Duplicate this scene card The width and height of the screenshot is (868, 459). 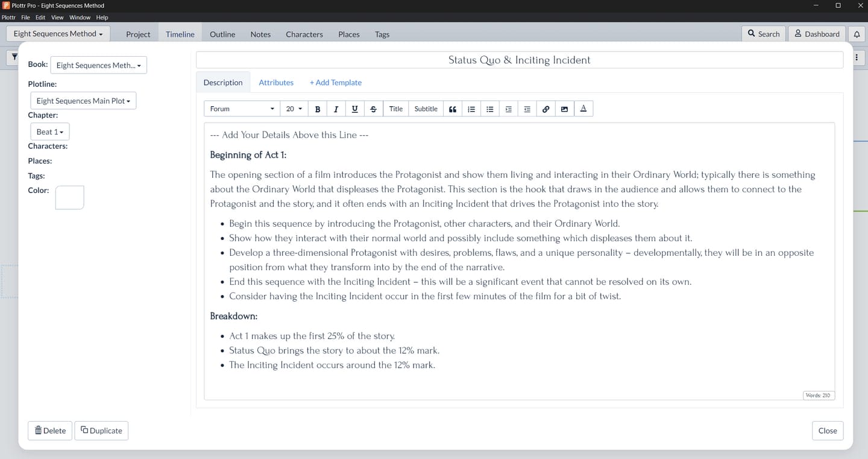click(101, 431)
